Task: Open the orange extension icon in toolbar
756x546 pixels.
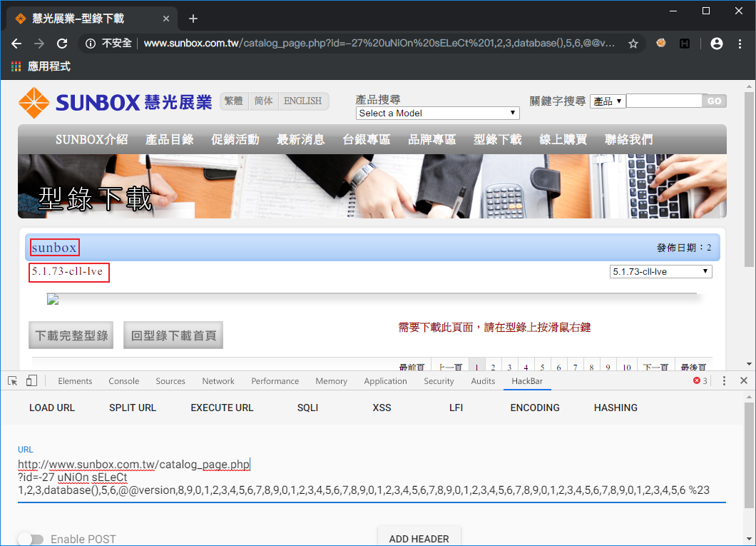Action: point(661,44)
